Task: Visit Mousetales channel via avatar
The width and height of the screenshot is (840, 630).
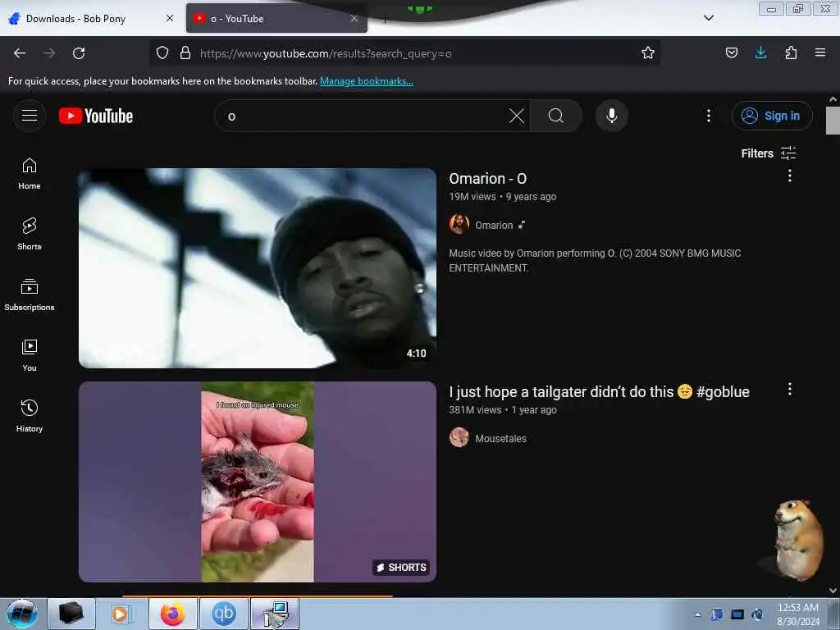Action: click(459, 438)
